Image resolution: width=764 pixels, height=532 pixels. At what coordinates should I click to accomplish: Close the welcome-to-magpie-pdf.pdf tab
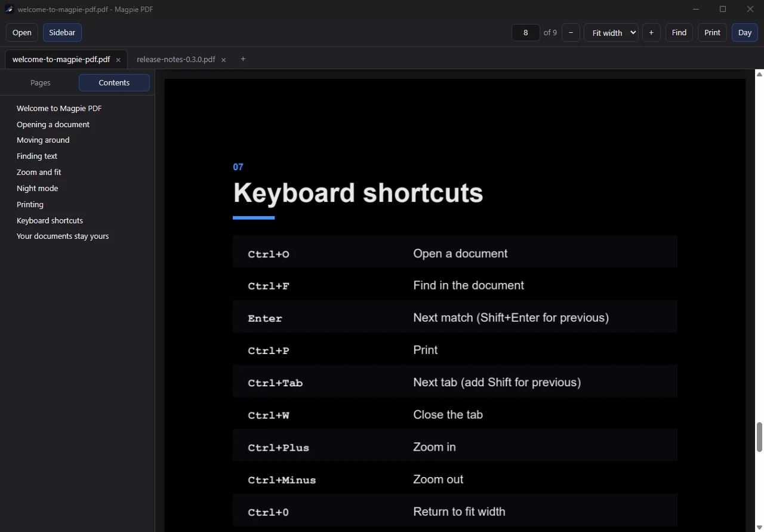(118, 60)
